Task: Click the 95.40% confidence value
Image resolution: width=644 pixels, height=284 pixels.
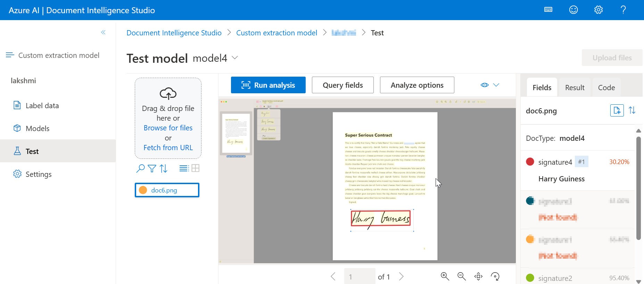Action: (619, 278)
